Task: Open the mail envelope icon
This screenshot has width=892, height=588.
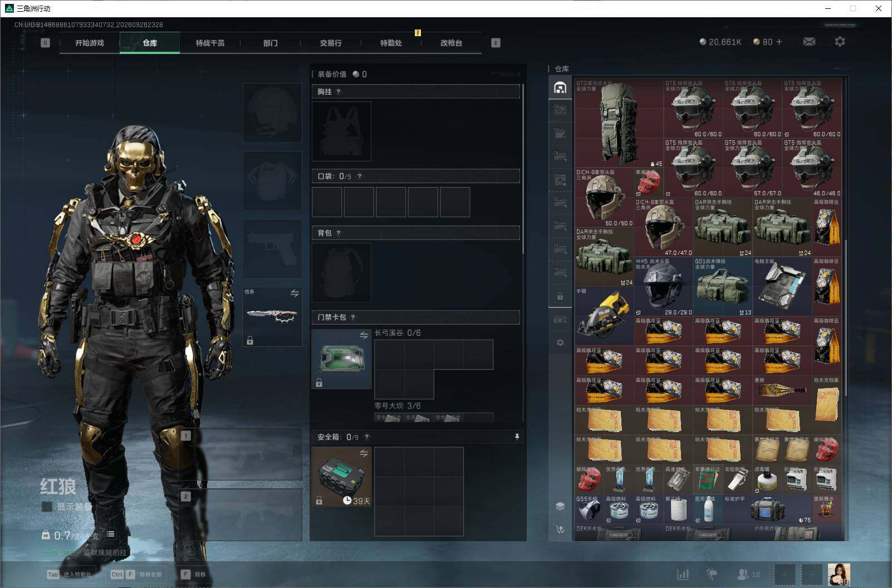Action: pyautogui.click(x=809, y=42)
